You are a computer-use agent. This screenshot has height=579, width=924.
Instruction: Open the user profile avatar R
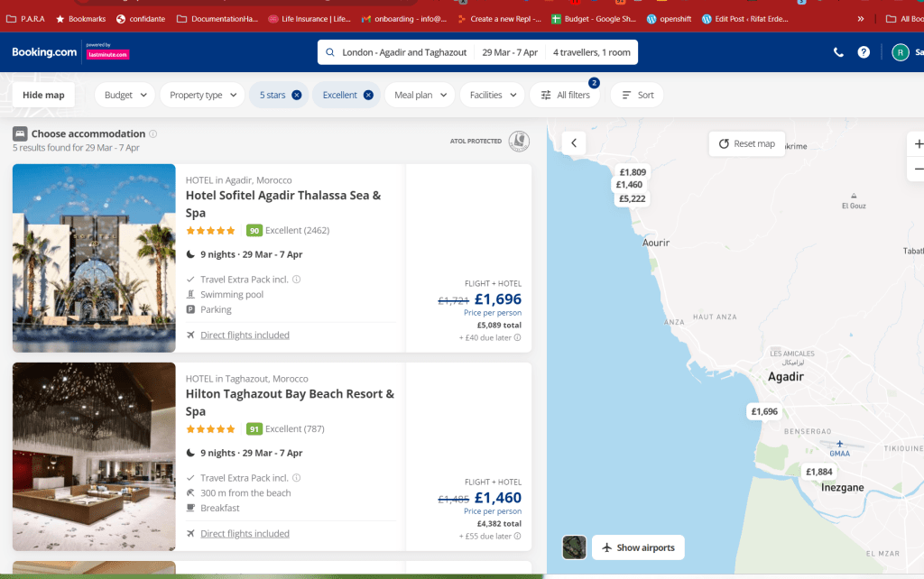(900, 52)
